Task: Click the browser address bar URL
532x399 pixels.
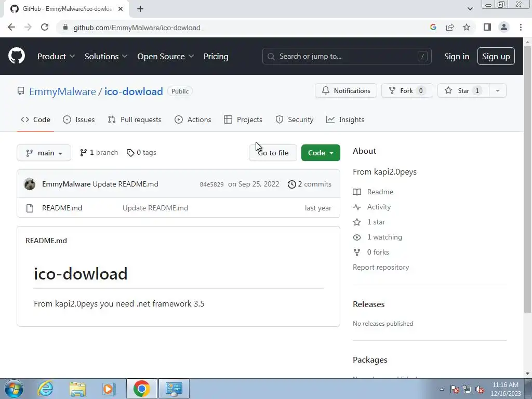Action: 137,28
